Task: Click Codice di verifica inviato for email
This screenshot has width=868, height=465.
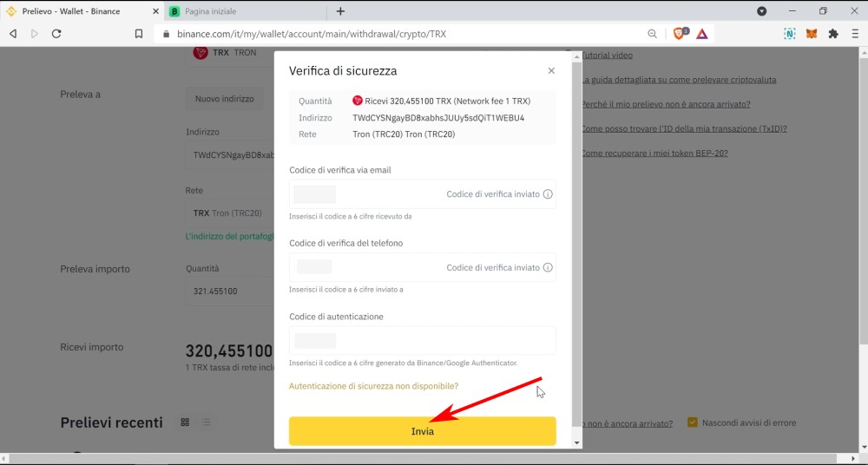Action: [x=493, y=194]
